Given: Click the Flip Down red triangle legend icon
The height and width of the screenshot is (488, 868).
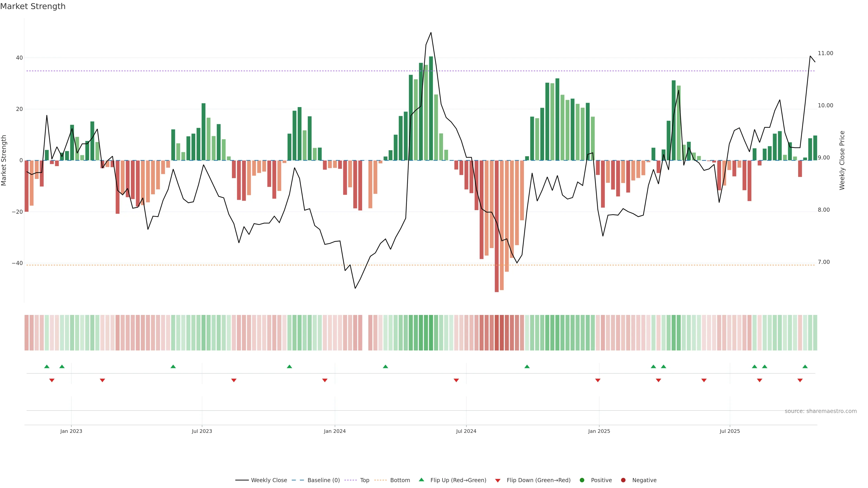Looking at the screenshot, I should point(498,481).
